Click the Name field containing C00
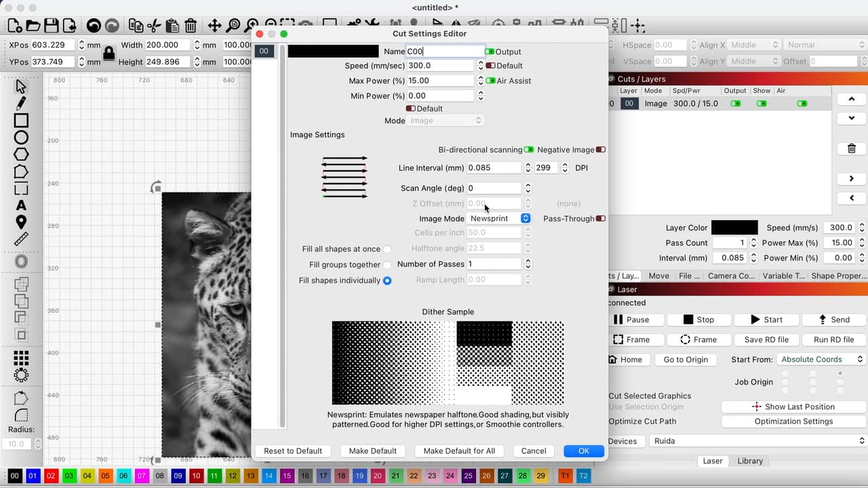868x488 pixels. pos(445,52)
